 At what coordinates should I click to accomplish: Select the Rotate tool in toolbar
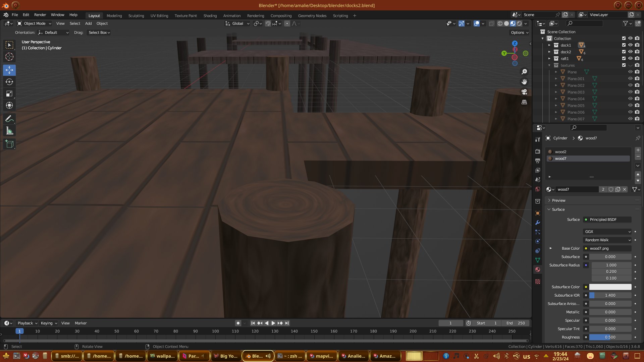9,82
